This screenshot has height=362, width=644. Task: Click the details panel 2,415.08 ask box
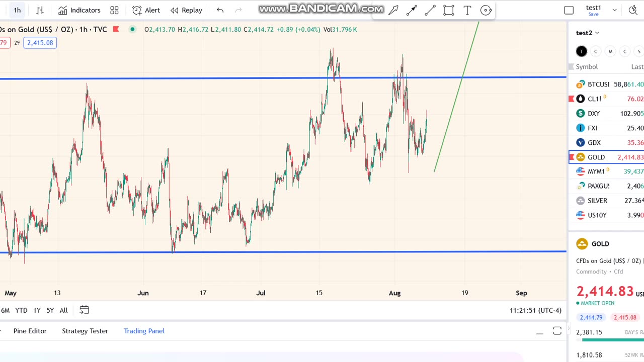click(x=625, y=317)
